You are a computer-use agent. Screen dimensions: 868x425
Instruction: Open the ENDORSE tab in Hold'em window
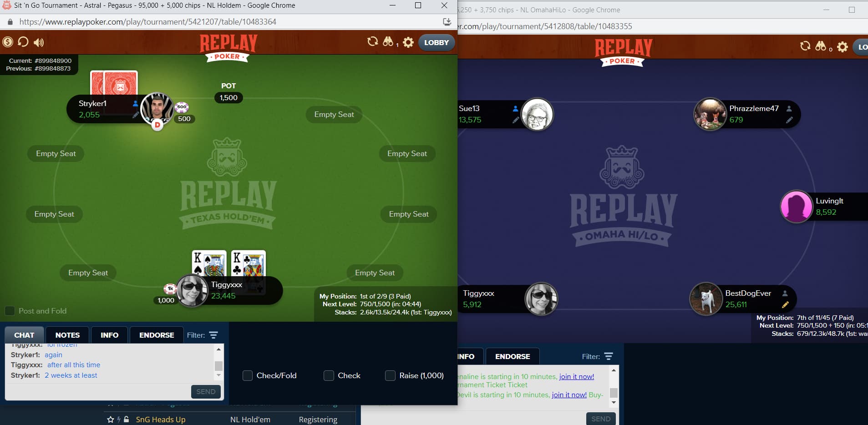(157, 335)
